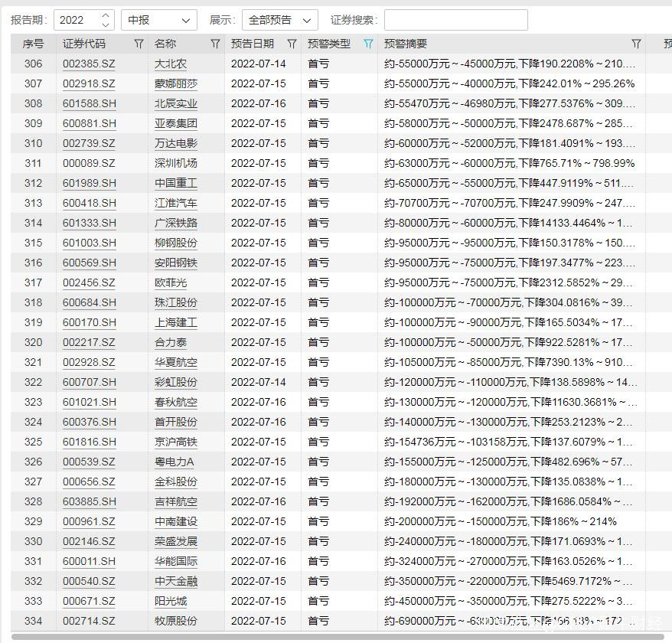Open stock code link 600418.SH

tap(89, 203)
